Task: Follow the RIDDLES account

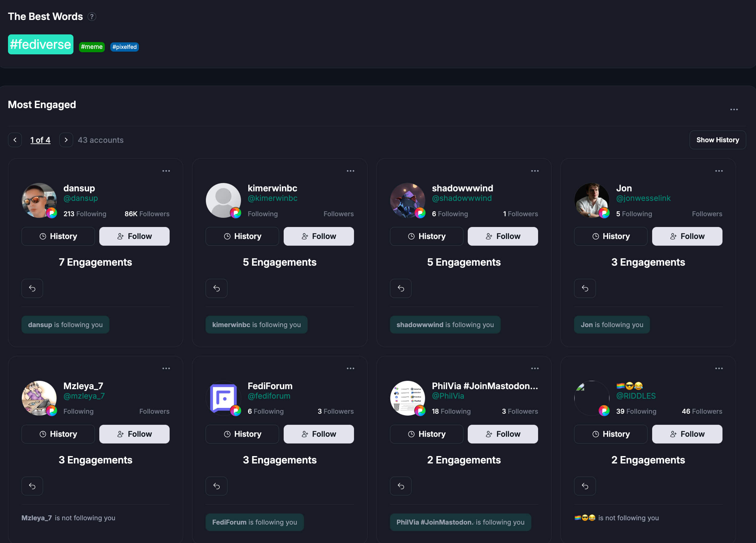Action: point(687,434)
